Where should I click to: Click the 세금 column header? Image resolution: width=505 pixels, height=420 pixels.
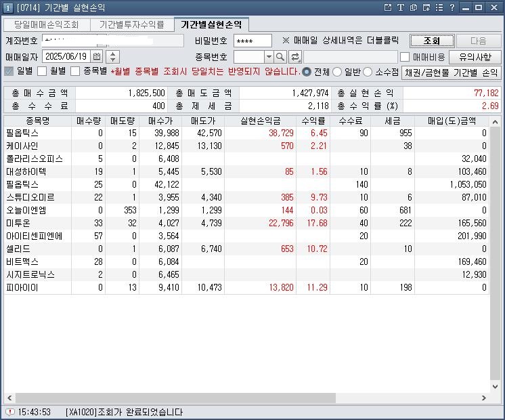point(393,121)
